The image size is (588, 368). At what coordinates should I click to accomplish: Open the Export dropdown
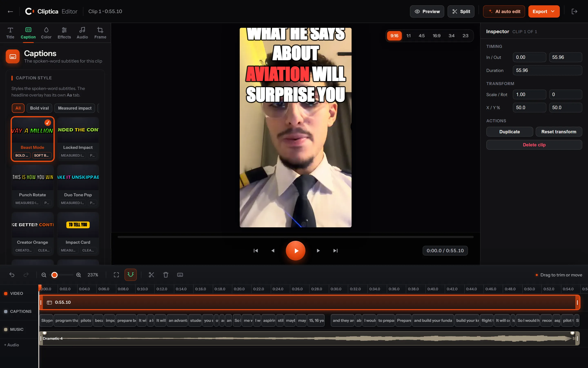pyautogui.click(x=544, y=11)
